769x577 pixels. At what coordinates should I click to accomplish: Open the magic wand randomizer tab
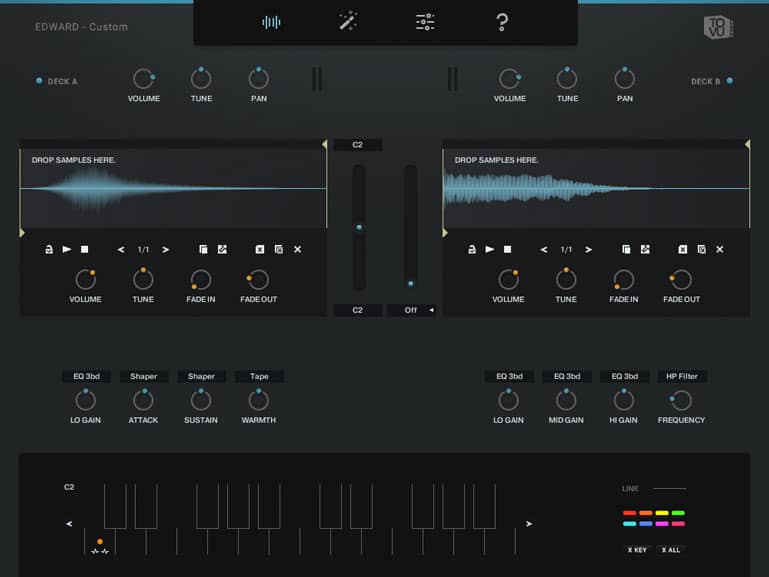(348, 22)
